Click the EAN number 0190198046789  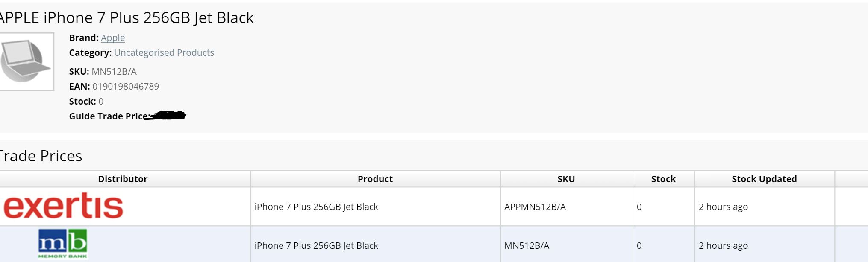tap(126, 86)
